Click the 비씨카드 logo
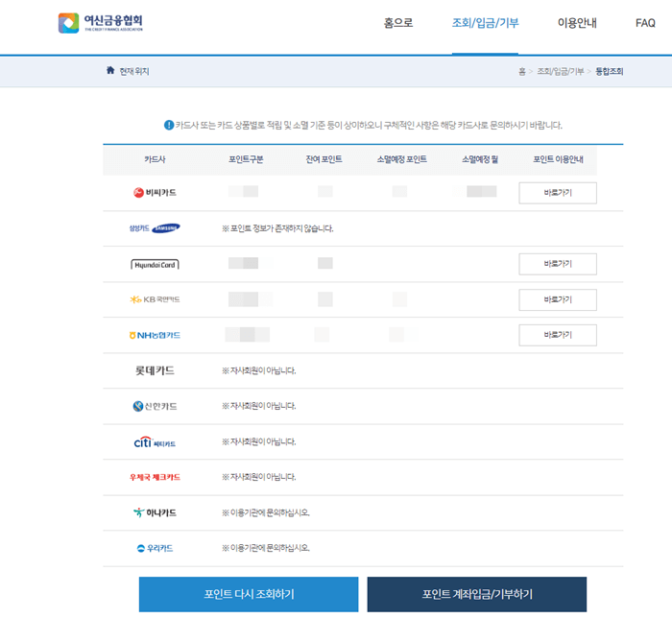The width and height of the screenshot is (672, 618). click(155, 193)
